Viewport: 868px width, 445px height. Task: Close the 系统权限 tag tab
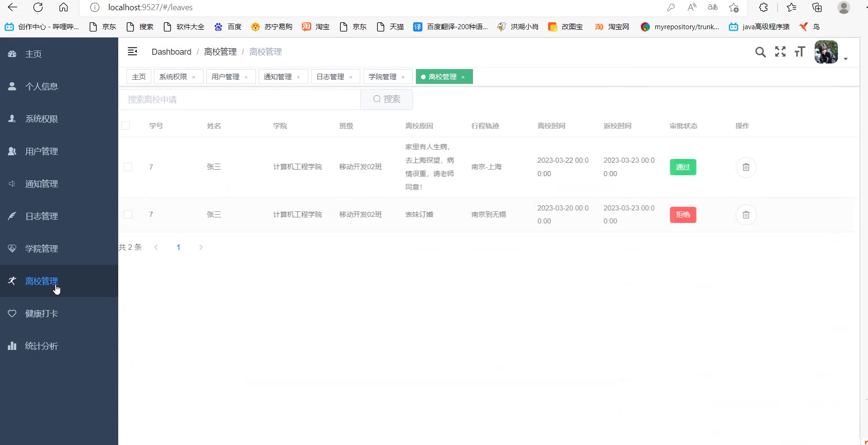(x=194, y=77)
